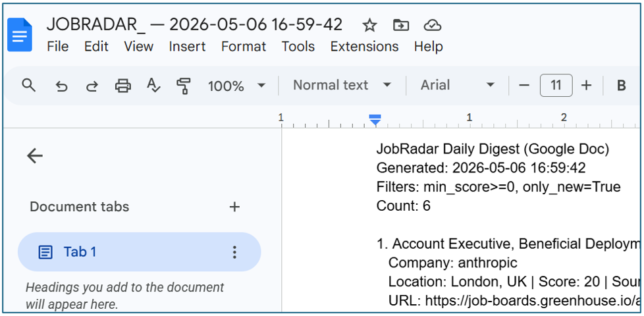Open the Arial font dropdown
The image size is (644, 316).
[x=457, y=86]
